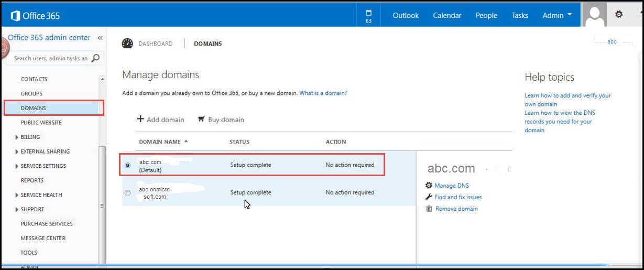Click the abc.com heading in details pane
The image size is (644, 270).
click(451, 168)
